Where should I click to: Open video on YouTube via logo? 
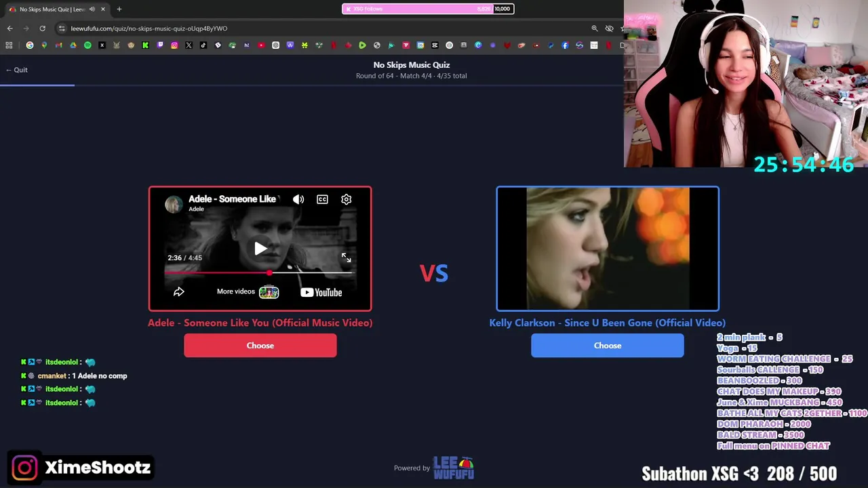click(321, 292)
